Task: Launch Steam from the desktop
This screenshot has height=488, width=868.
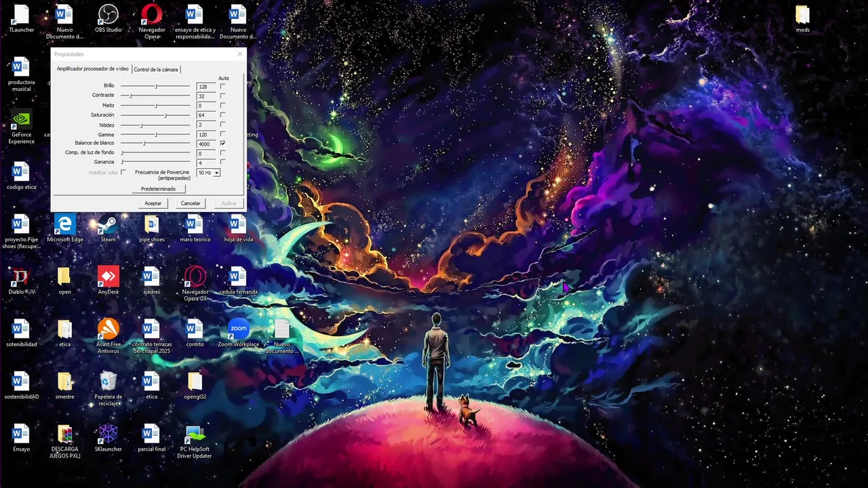Action: [x=108, y=228]
